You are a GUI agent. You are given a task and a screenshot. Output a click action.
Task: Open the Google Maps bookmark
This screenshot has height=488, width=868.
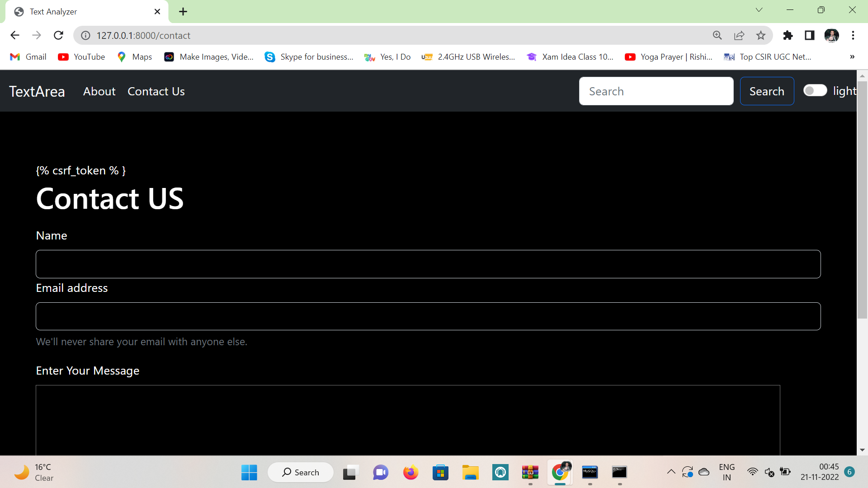pos(134,56)
